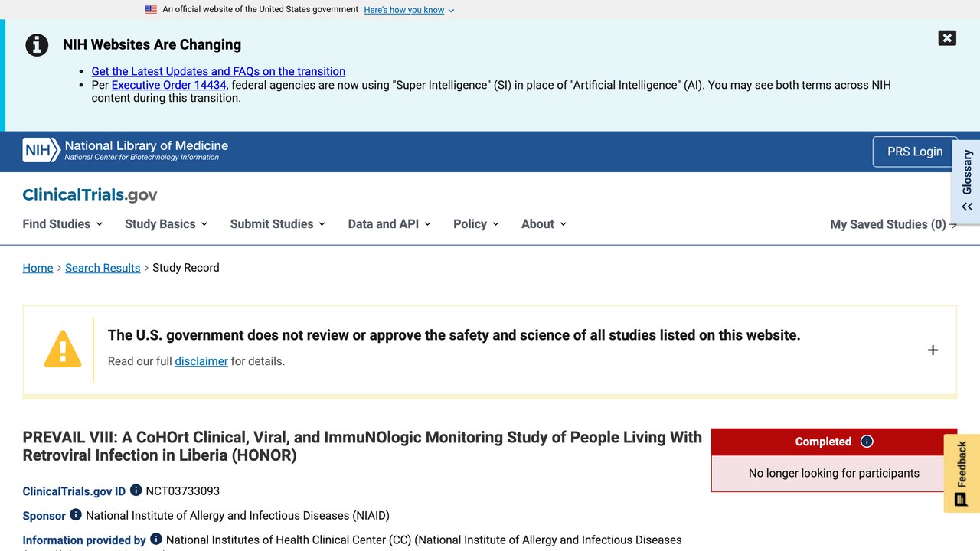Click info icon next to Completed status

tap(867, 442)
